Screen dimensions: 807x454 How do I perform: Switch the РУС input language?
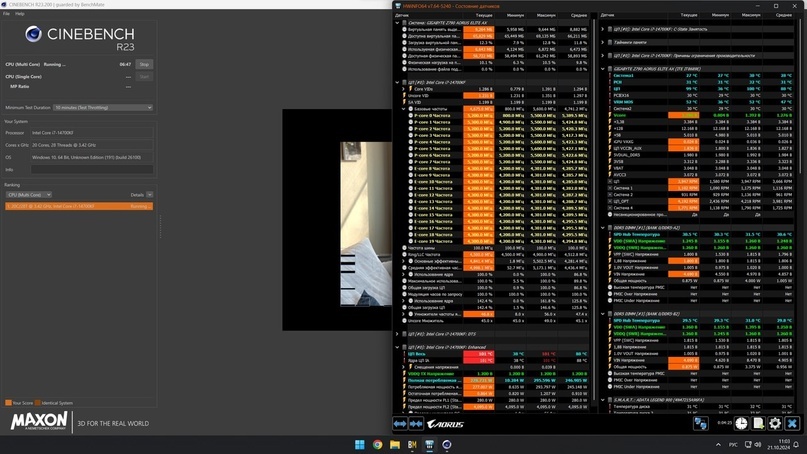[733, 444]
